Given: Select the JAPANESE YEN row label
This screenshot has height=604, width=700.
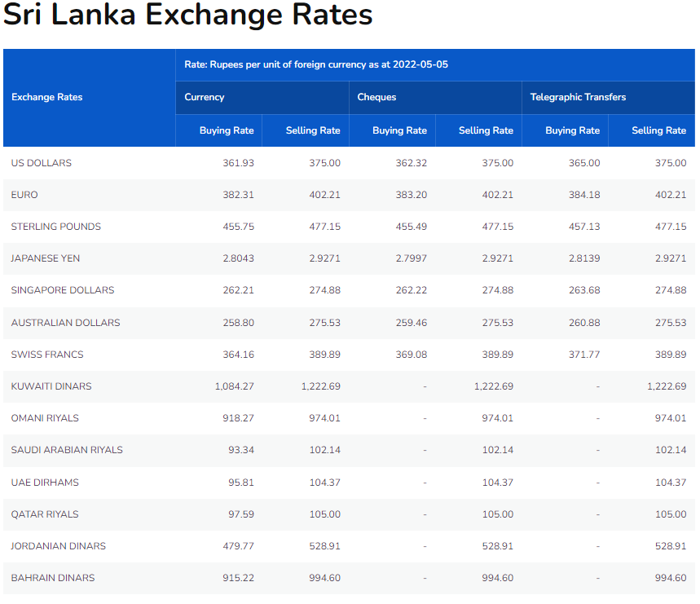Looking at the screenshot, I should 46,258.
